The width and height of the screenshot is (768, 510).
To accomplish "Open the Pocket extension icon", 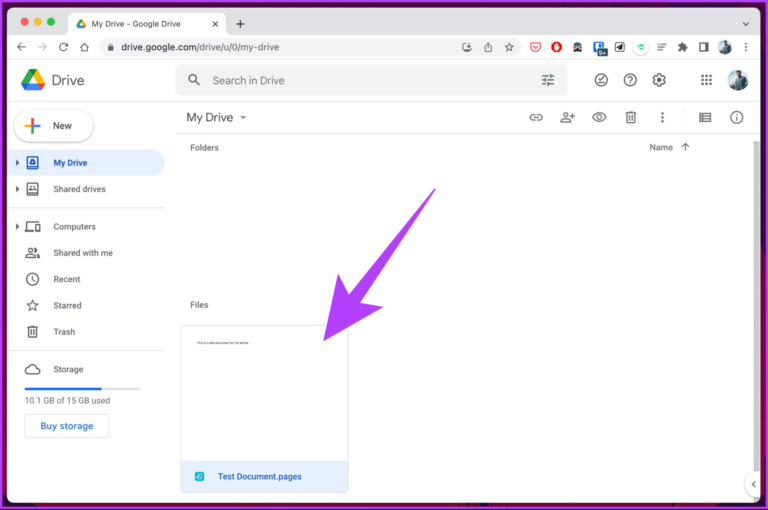I will 535,47.
